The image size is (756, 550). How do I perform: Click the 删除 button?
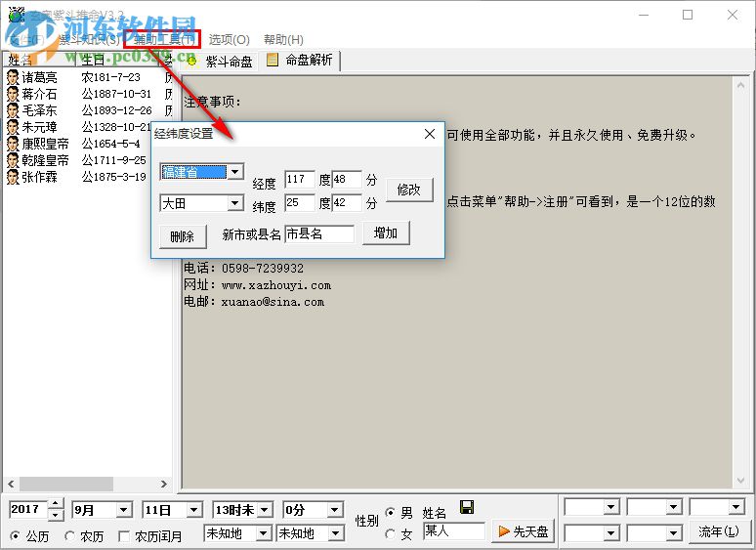coord(183,236)
